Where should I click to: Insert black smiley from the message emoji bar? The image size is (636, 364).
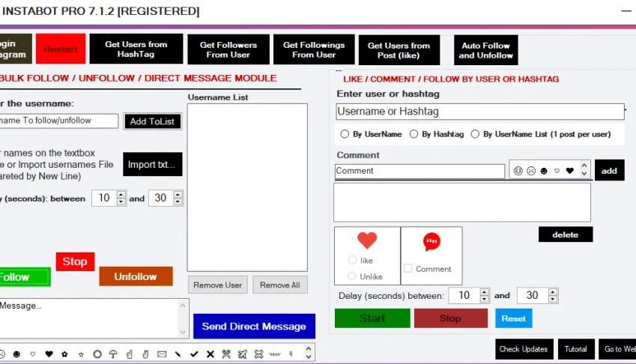(16, 354)
